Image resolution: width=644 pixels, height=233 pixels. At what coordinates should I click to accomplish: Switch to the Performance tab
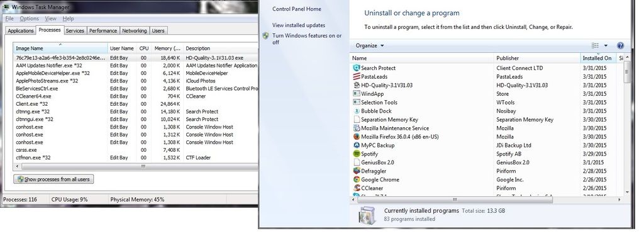[x=103, y=31]
